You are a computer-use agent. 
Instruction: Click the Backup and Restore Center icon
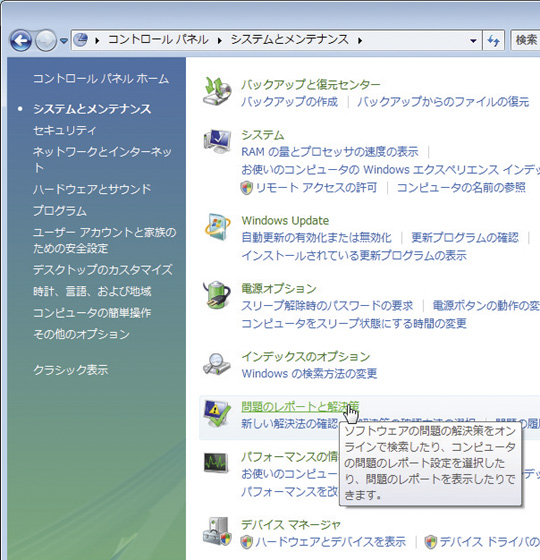coord(217,92)
